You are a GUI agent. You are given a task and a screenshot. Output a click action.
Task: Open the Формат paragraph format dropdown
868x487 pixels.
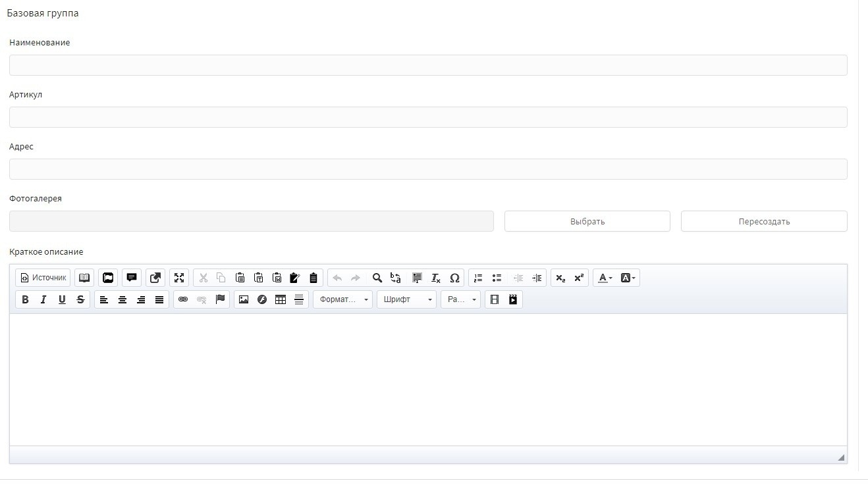pyautogui.click(x=343, y=299)
